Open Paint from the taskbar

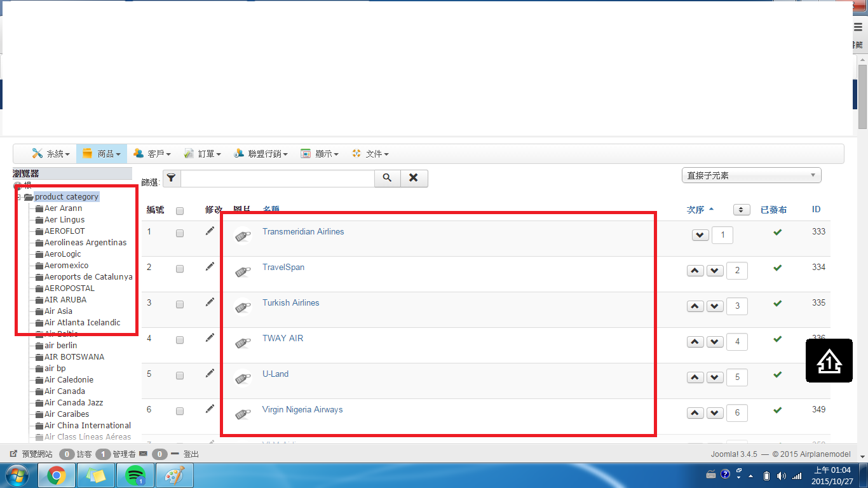[x=173, y=475]
